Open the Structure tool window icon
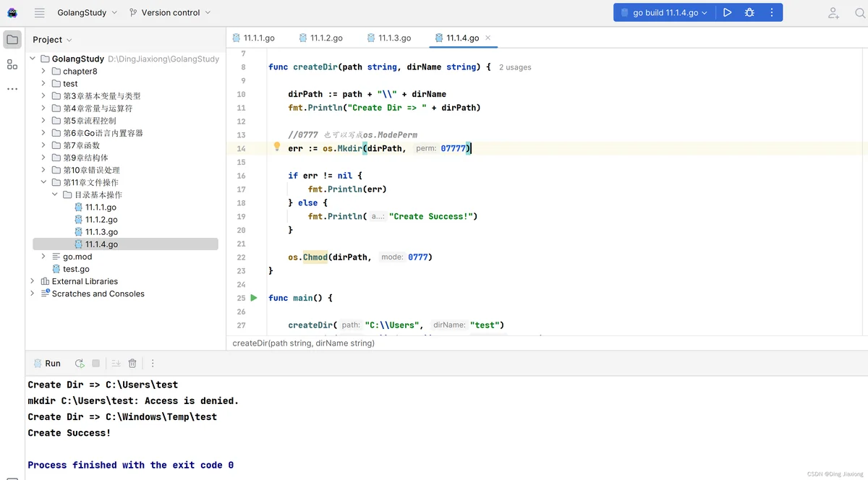 pos(12,64)
